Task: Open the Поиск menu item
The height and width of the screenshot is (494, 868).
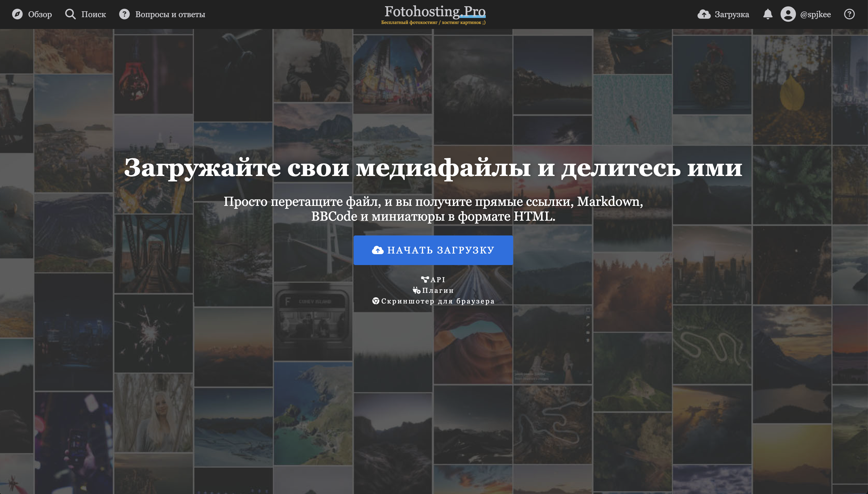Action: (x=94, y=14)
